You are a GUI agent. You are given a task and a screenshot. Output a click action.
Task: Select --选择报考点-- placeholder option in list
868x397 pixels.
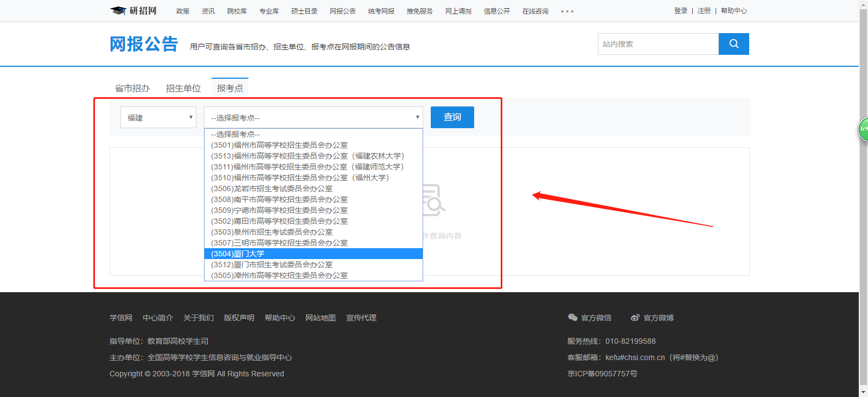(314, 134)
